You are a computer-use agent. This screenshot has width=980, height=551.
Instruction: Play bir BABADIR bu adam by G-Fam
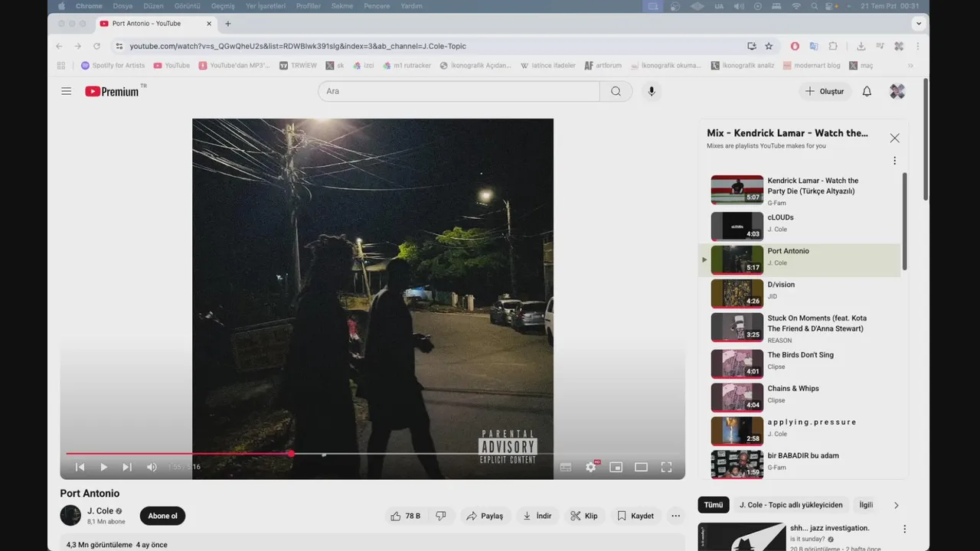click(800, 463)
